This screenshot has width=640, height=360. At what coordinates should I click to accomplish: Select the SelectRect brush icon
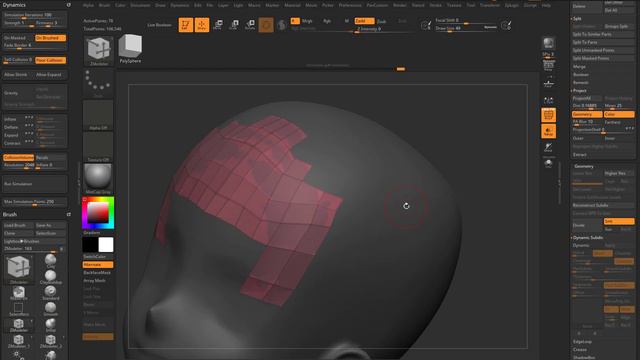click(x=19, y=309)
